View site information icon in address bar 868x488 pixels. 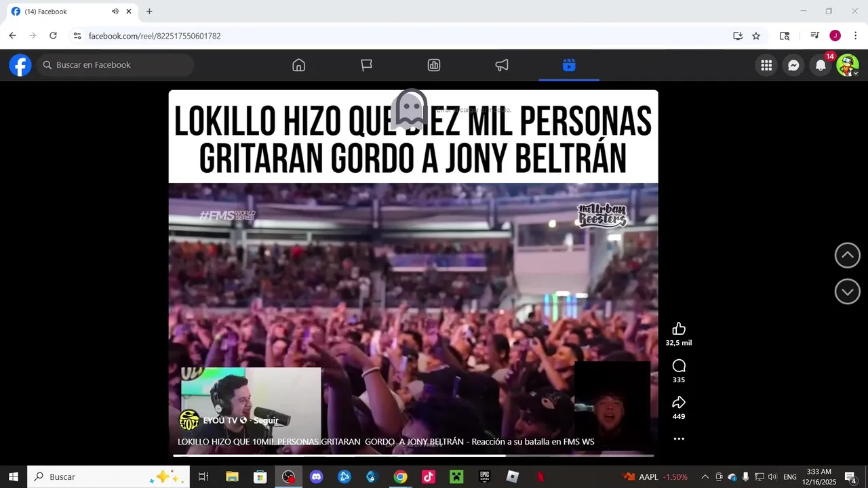[x=77, y=36]
